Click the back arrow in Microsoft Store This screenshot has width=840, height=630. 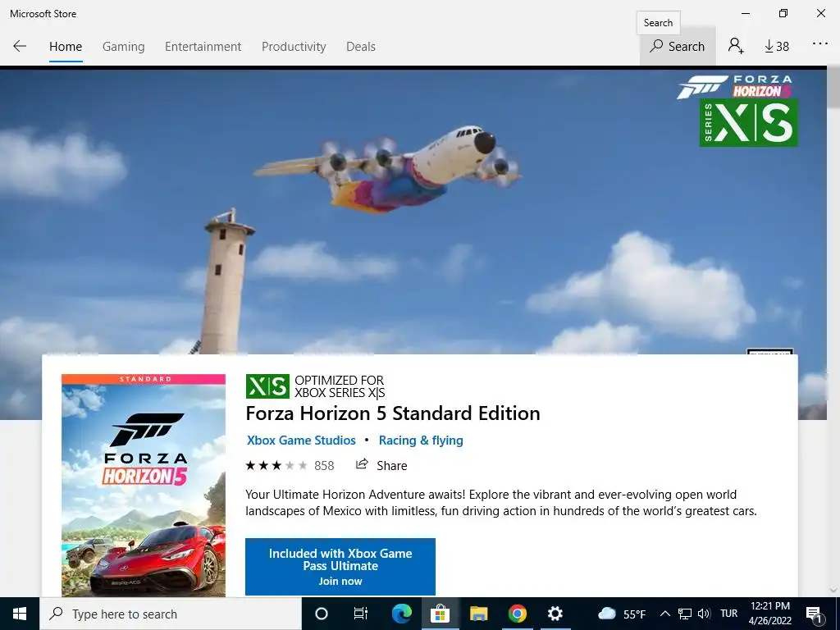click(x=20, y=46)
